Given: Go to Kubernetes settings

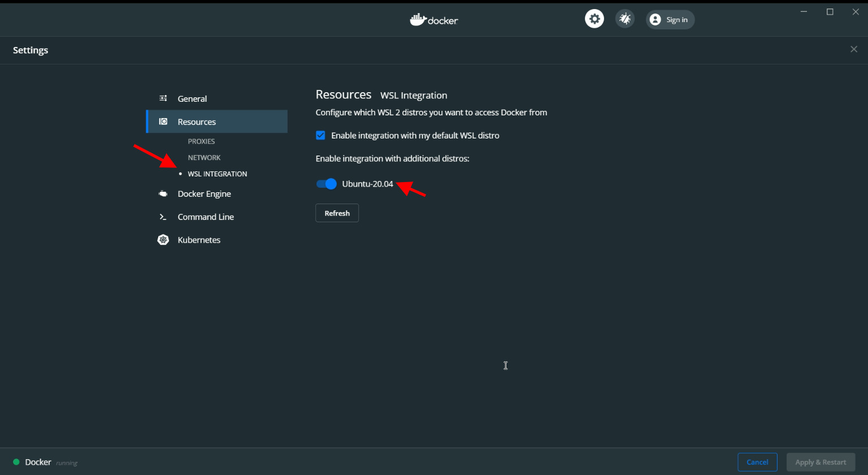Looking at the screenshot, I should (x=199, y=240).
